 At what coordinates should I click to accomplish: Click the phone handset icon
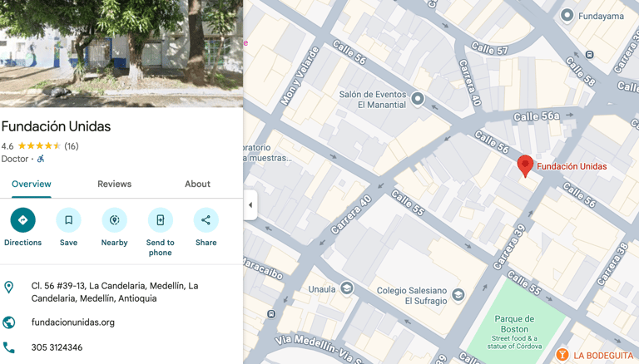tap(8, 347)
